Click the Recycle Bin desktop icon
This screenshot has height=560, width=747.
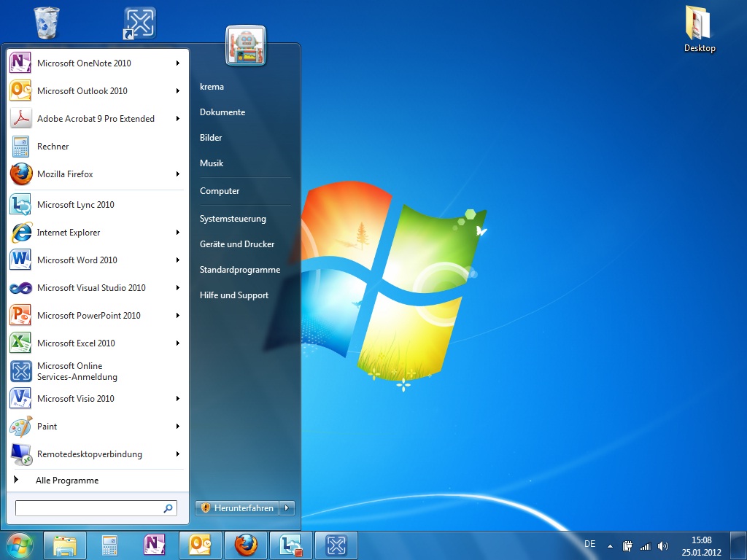[x=47, y=22]
